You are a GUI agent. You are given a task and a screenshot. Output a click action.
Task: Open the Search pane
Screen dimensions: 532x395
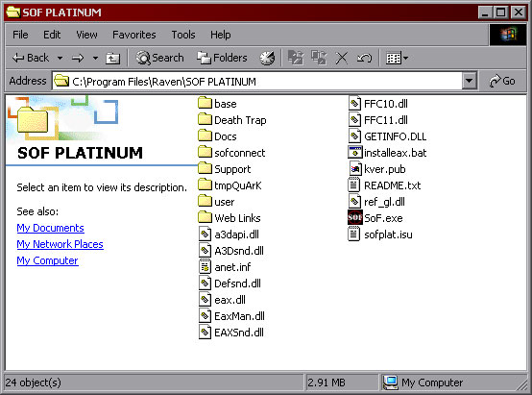(x=159, y=58)
